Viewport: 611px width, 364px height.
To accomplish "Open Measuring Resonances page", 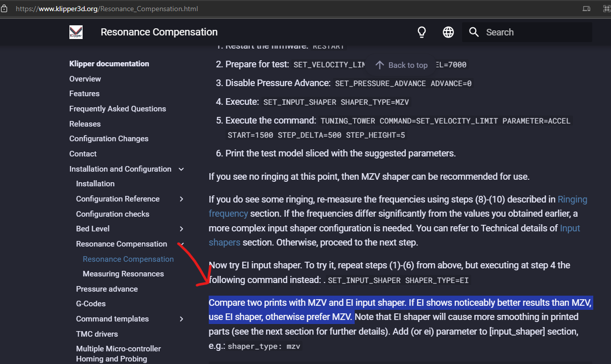I will click(123, 274).
